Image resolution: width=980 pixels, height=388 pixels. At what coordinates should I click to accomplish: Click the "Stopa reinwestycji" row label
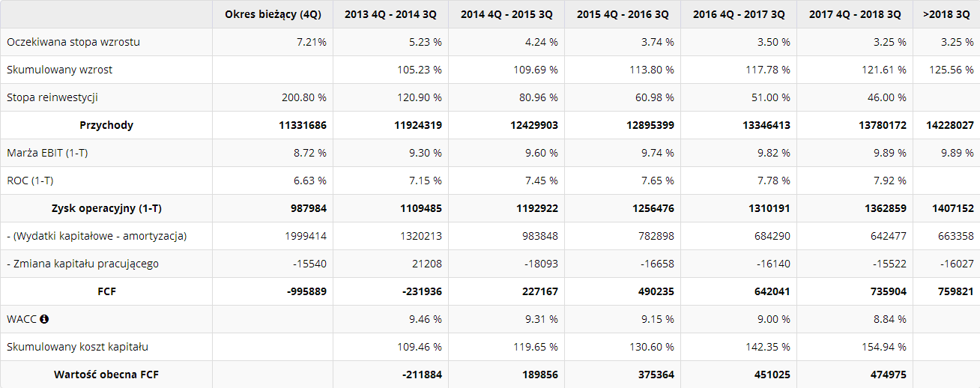click(52, 97)
